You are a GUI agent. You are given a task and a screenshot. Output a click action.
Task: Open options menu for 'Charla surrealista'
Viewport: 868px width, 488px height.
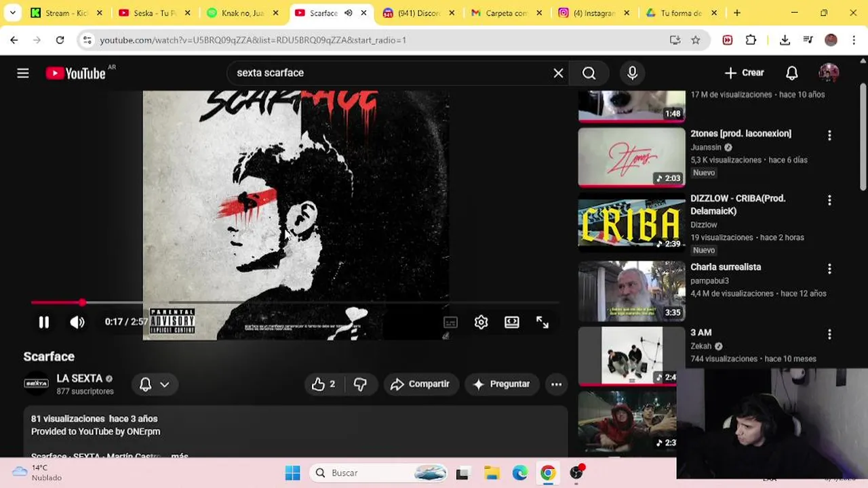[x=829, y=269]
